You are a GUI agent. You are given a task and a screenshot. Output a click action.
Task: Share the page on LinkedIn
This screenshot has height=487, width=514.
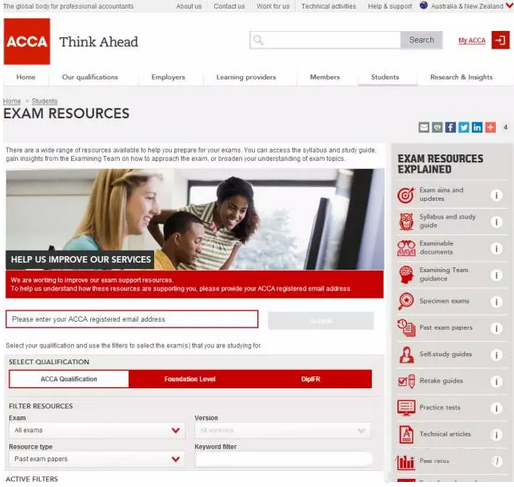(x=477, y=127)
